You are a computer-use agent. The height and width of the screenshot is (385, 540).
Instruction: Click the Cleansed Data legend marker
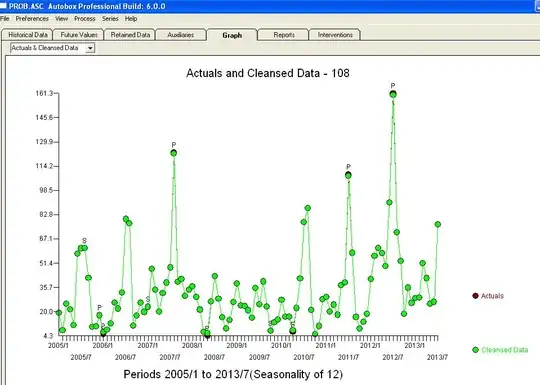click(476, 350)
